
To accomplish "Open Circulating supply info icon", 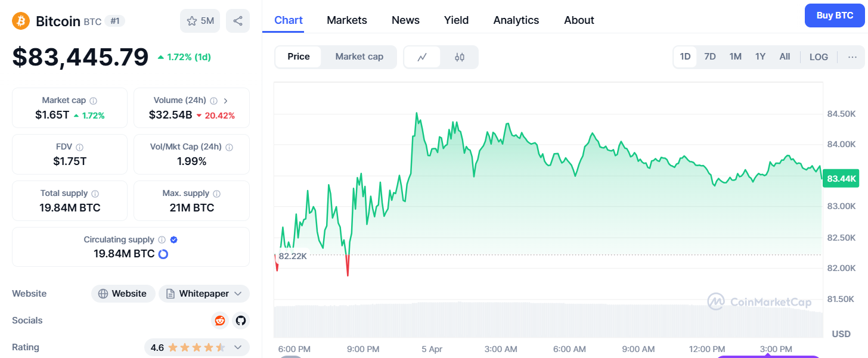I will point(162,240).
